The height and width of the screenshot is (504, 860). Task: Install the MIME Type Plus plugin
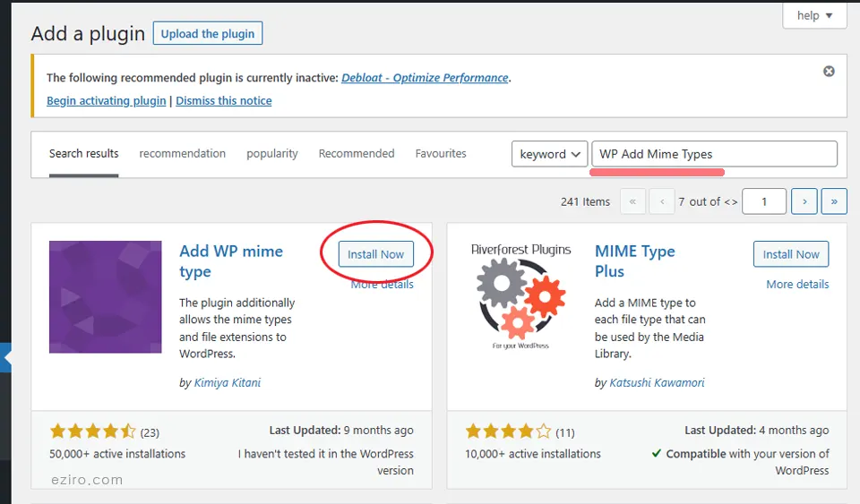point(791,254)
